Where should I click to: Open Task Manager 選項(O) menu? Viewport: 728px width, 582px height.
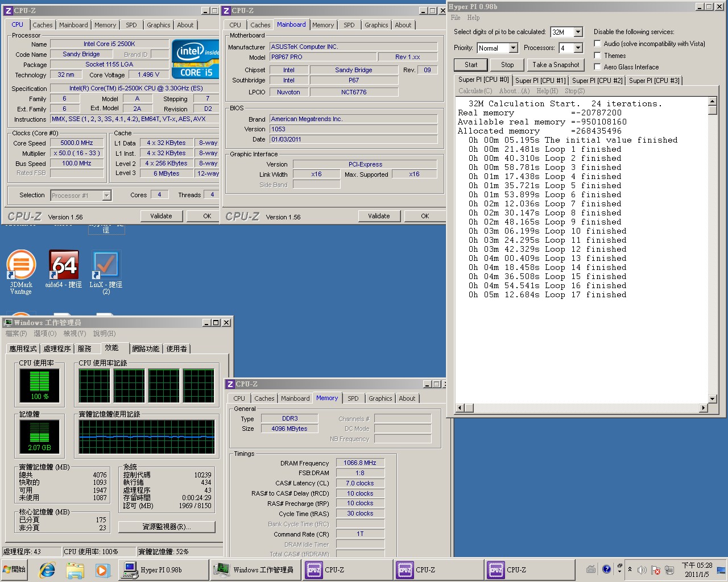point(45,334)
